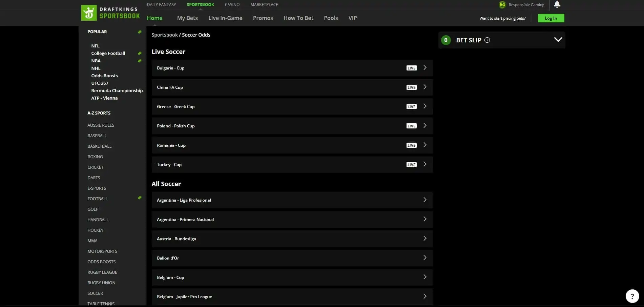Viewport: 644px width, 307px height.
Task: Click the boost icon beside FOOTBALL
Action: [140, 198]
